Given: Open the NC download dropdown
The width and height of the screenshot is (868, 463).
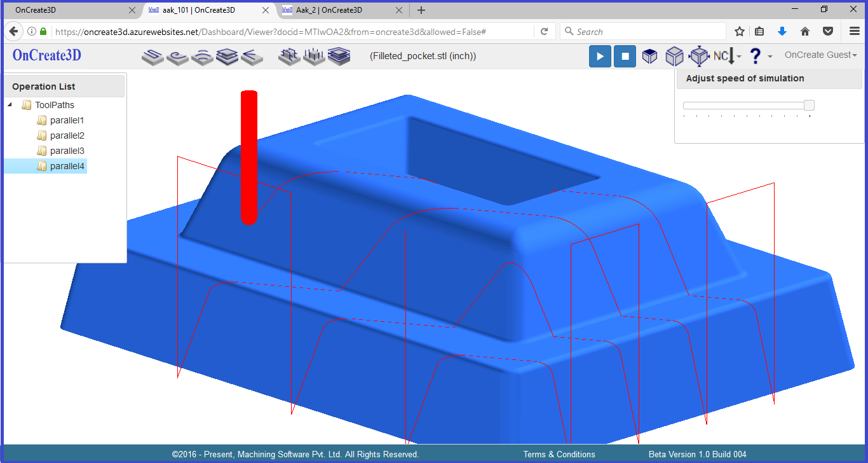Looking at the screenshot, I should tap(727, 57).
